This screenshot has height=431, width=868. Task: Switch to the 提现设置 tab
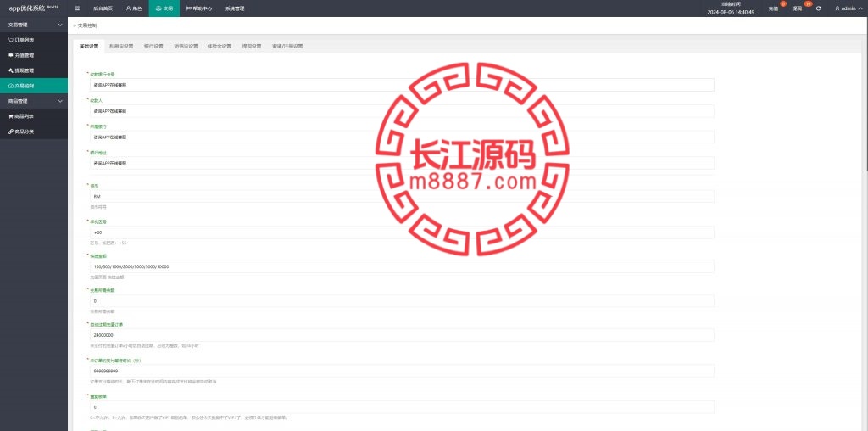(x=251, y=47)
